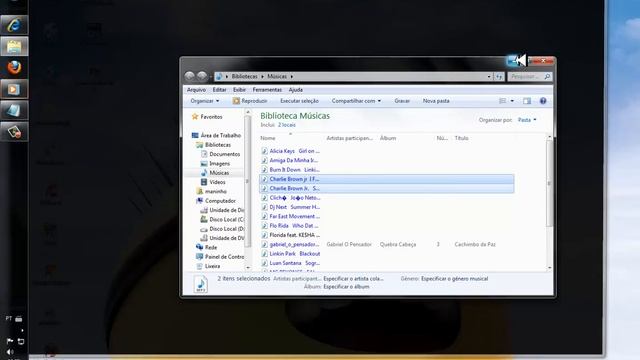Click the Alicia Keys music file icon
640x360 pixels.
point(264,151)
